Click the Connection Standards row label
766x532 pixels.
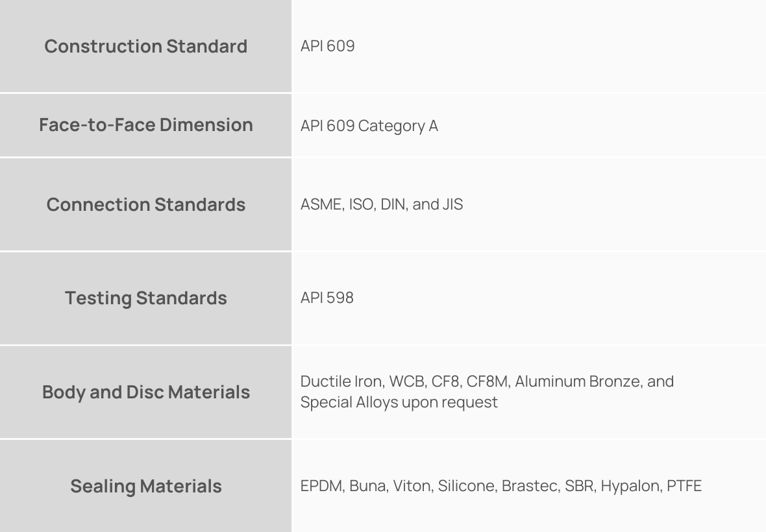[x=145, y=204]
